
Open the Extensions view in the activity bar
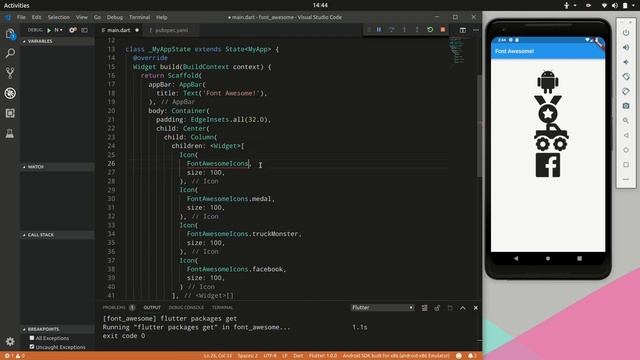tap(10, 113)
